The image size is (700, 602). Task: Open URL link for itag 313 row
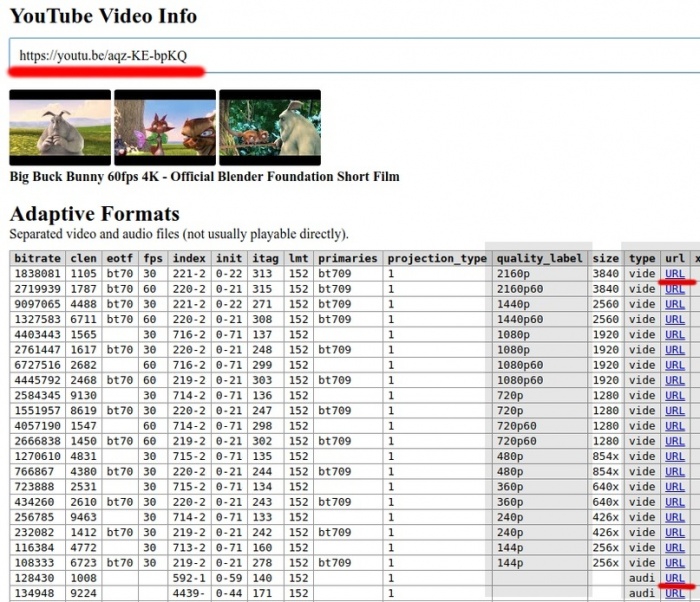[x=675, y=274]
